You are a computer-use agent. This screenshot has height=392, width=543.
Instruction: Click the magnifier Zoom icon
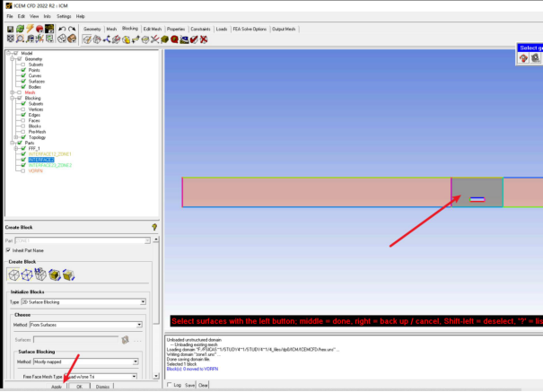pos(20,39)
